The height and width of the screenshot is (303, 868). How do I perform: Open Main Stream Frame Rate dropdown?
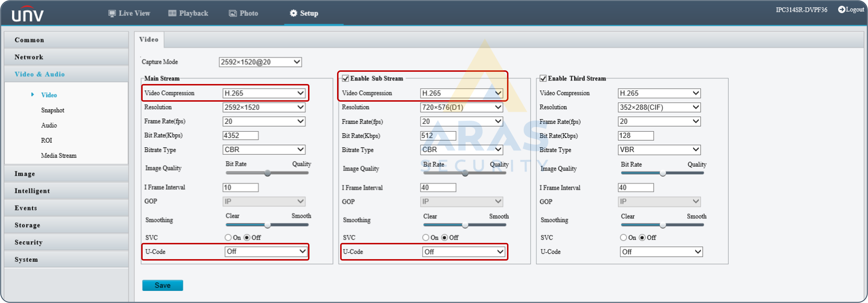pos(264,122)
